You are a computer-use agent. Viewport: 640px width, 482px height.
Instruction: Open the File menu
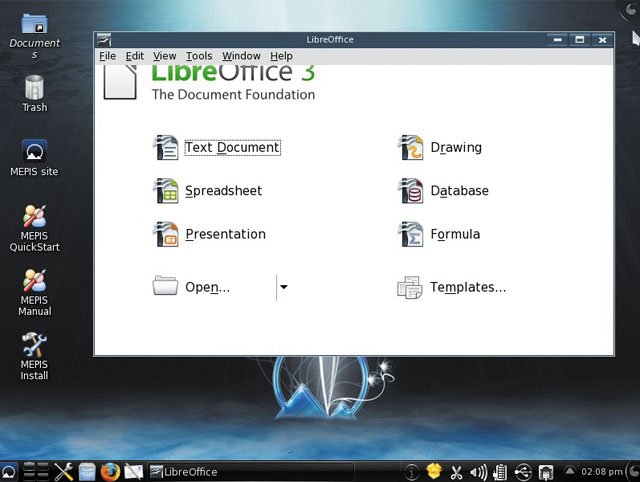[107, 56]
